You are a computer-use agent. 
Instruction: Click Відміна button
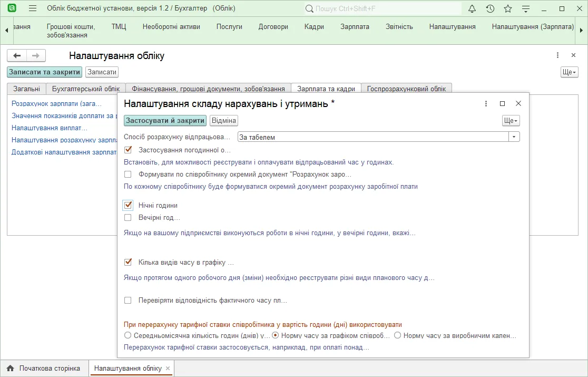(224, 120)
